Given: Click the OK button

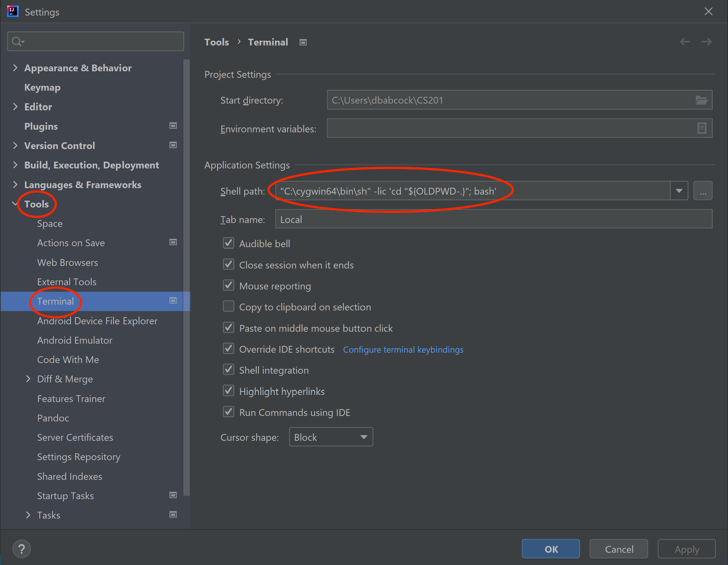Looking at the screenshot, I should [x=551, y=549].
